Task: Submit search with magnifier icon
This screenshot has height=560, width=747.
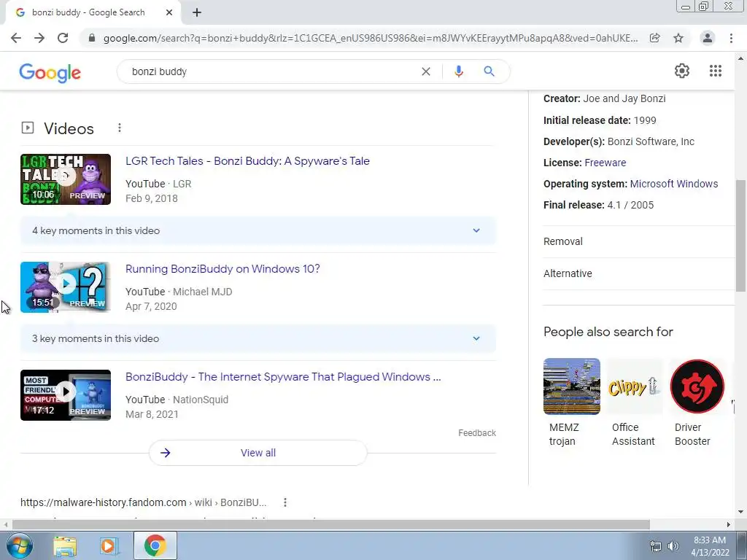Action: coord(489,71)
